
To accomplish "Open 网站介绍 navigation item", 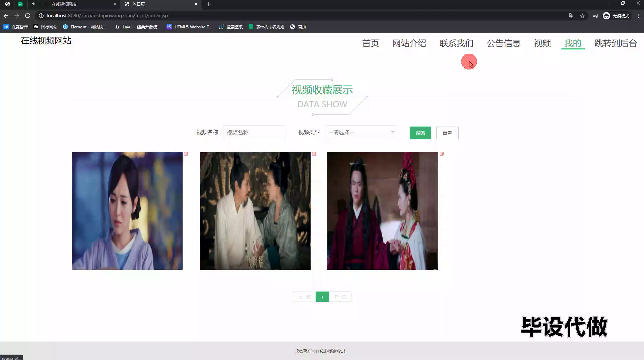I will tap(409, 43).
